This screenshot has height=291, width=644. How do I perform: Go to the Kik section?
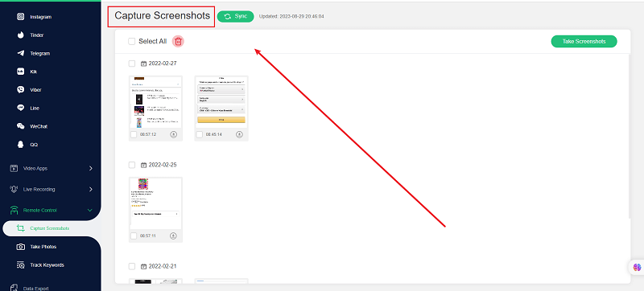[x=27, y=72]
